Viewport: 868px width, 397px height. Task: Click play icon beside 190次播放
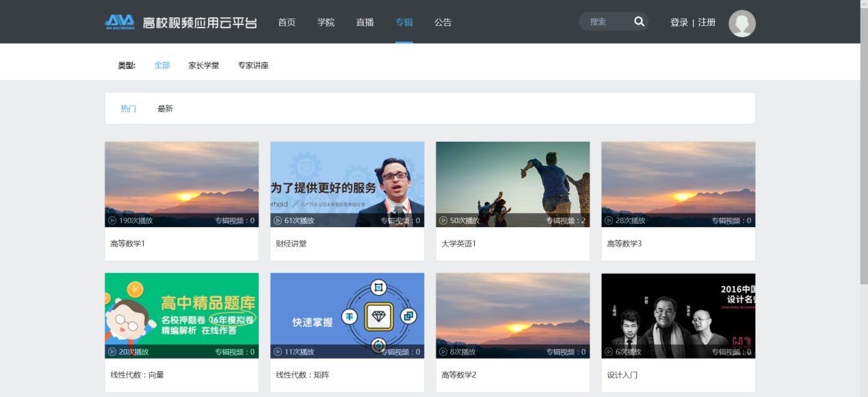[111, 220]
